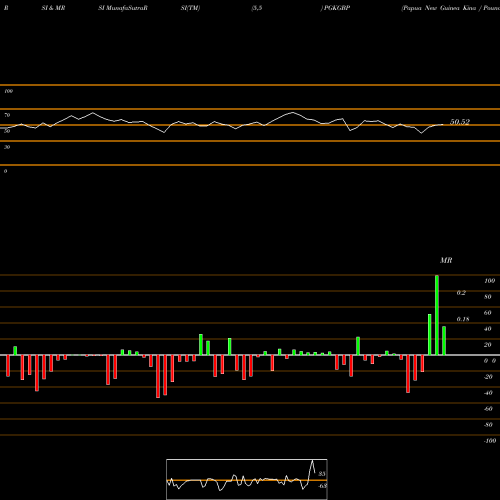The width and height of the screenshot is (500, 500).
Task: Select the 'SI & MR' header text
Action: point(53,8)
